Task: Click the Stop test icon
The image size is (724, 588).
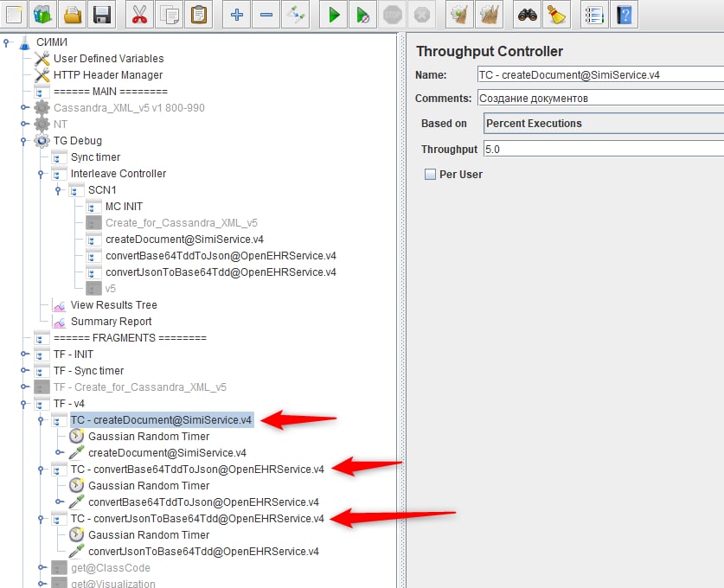Action: pyautogui.click(x=393, y=15)
